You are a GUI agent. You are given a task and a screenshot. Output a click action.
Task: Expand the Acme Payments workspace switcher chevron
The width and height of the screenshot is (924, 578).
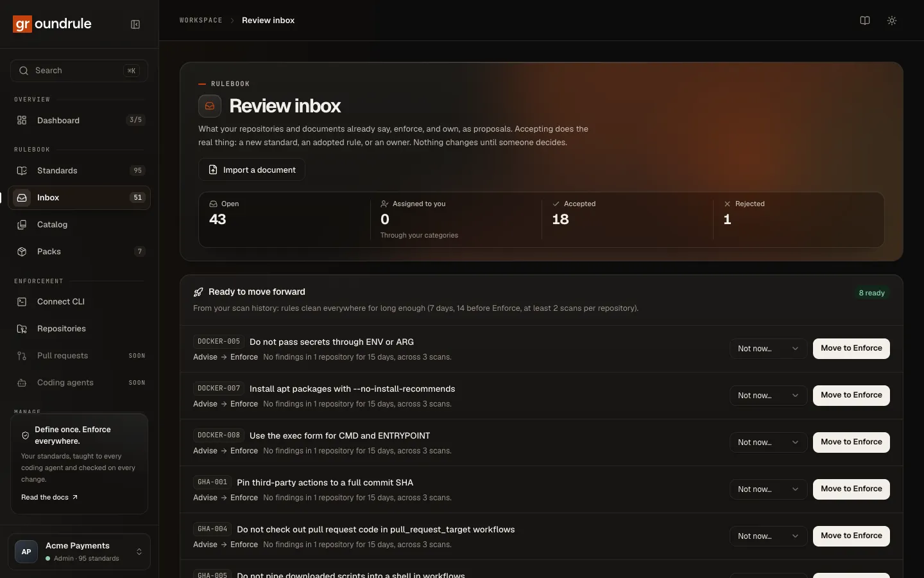pos(139,552)
